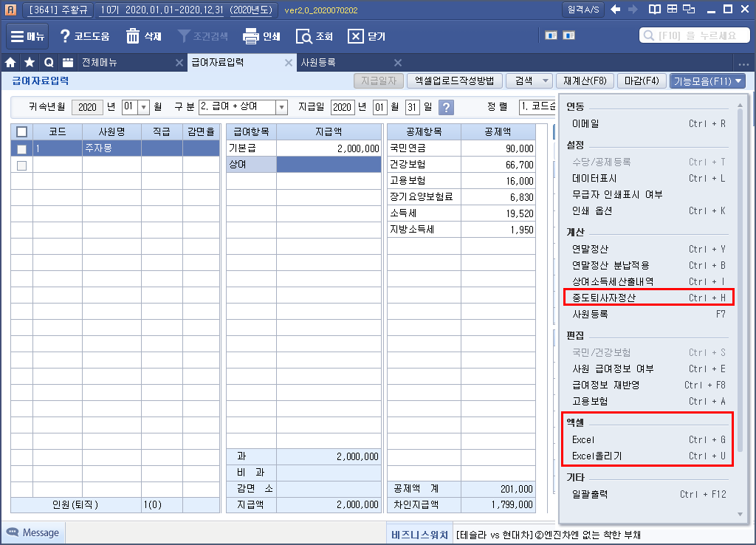Switch to the 사원등록 tab
Image resolution: width=756 pixels, height=545 pixels.
pos(318,63)
